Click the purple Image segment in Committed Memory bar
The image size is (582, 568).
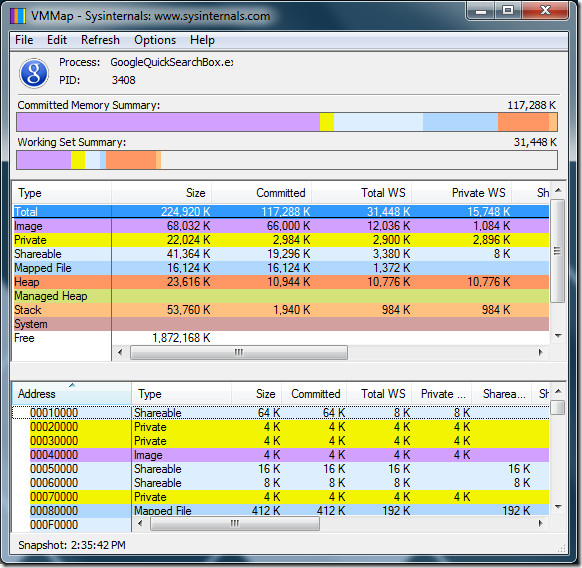(168, 122)
